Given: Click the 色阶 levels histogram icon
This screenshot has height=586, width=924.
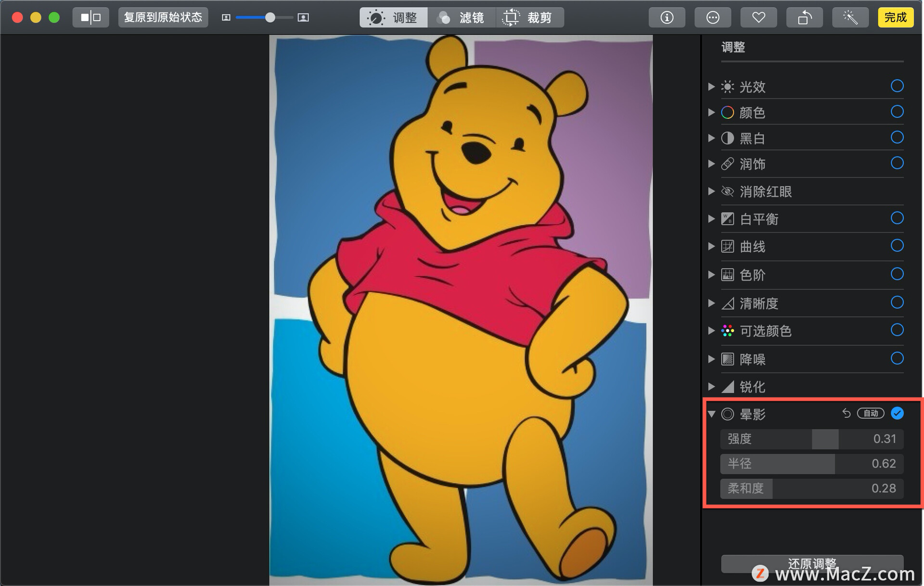Looking at the screenshot, I should [728, 275].
